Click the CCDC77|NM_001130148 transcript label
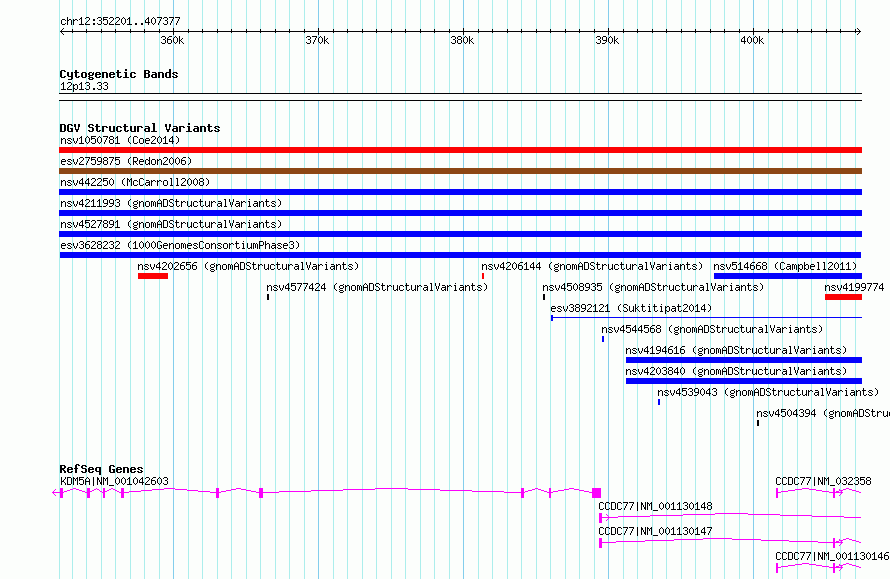 655,506
